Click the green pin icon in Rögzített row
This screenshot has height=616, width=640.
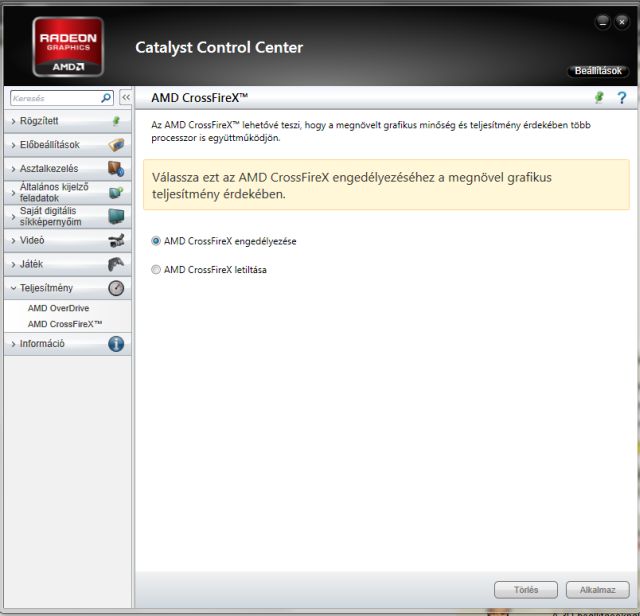pyautogui.click(x=116, y=121)
